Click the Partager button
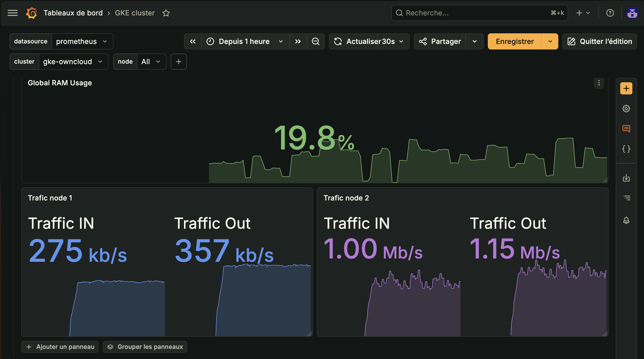This screenshot has height=359, width=644. pyautogui.click(x=440, y=41)
